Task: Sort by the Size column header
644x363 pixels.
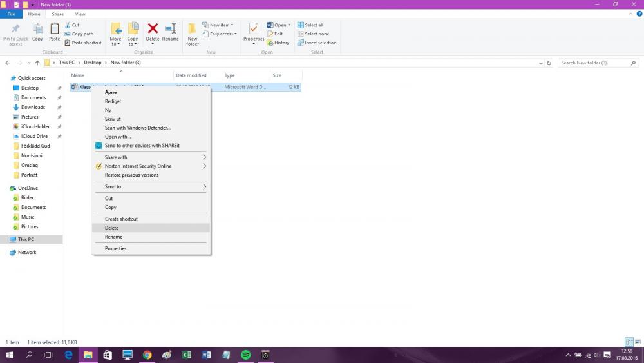Action: pos(286,75)
